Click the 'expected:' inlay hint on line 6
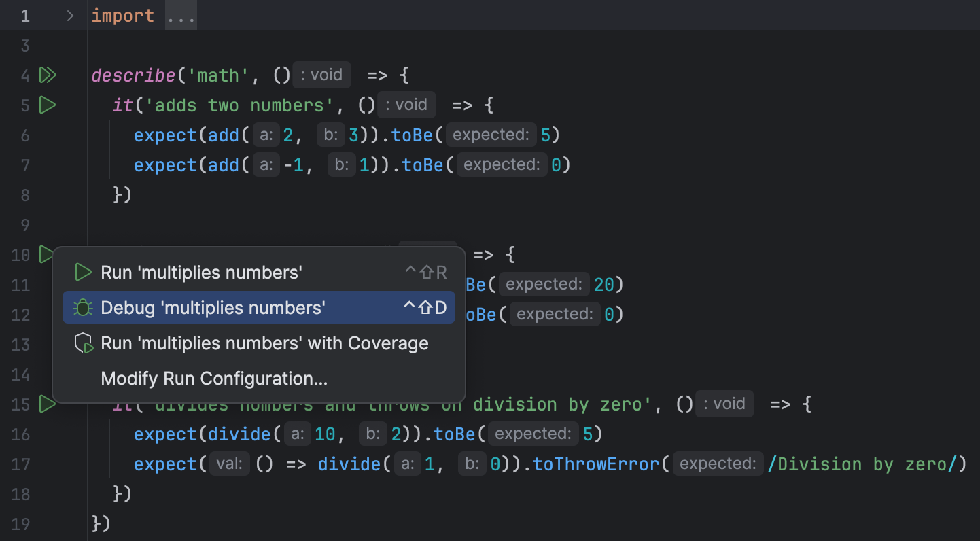The height and width of the screenshot is (541, 980). (491, 134)
